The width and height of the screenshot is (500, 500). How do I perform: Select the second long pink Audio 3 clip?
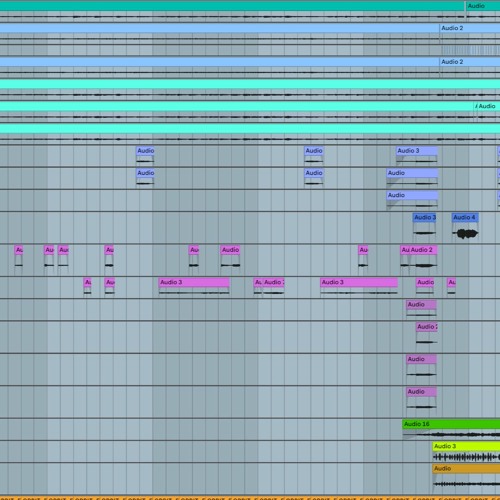359,282
